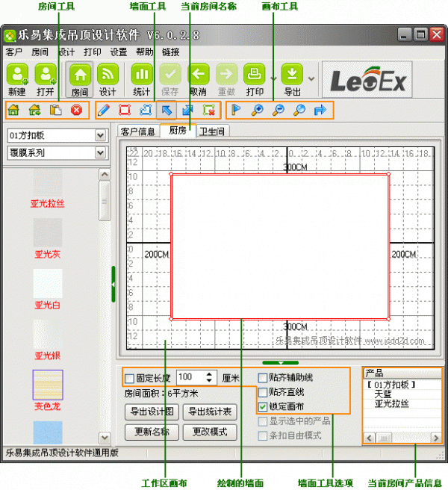The height and width of the screenshot is (490, 448).
Task: Click the red delete room icon
Action: click(x=76, y=111)
